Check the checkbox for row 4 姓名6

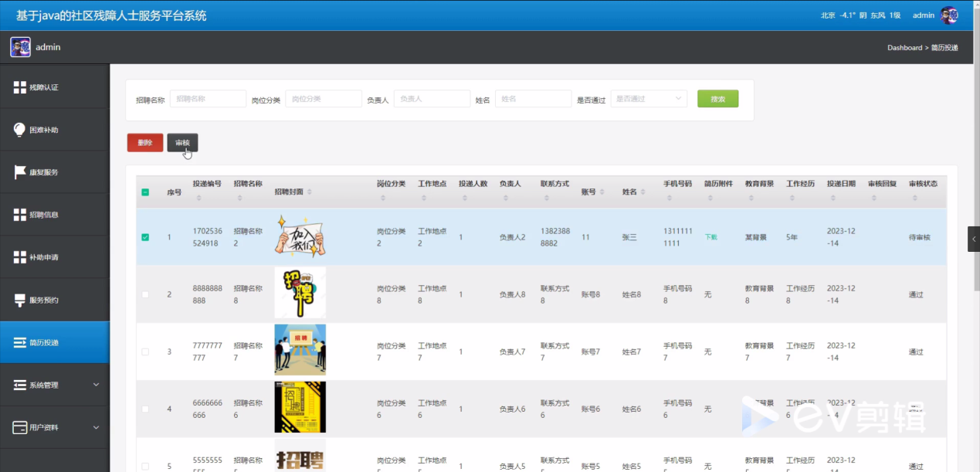pos(145,409)
